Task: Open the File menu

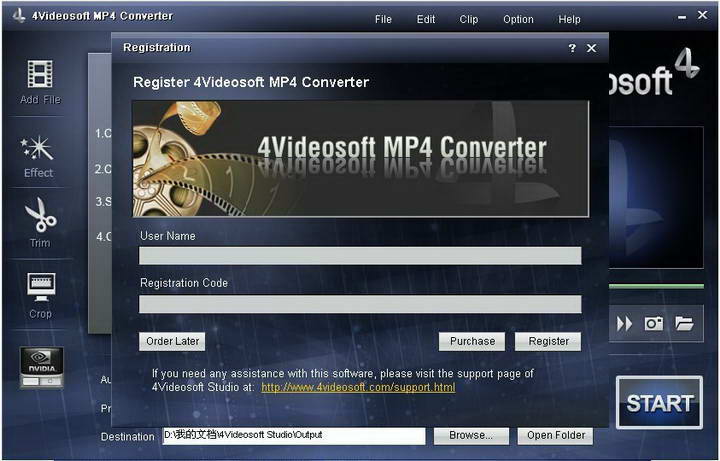Action: (383, 19)
